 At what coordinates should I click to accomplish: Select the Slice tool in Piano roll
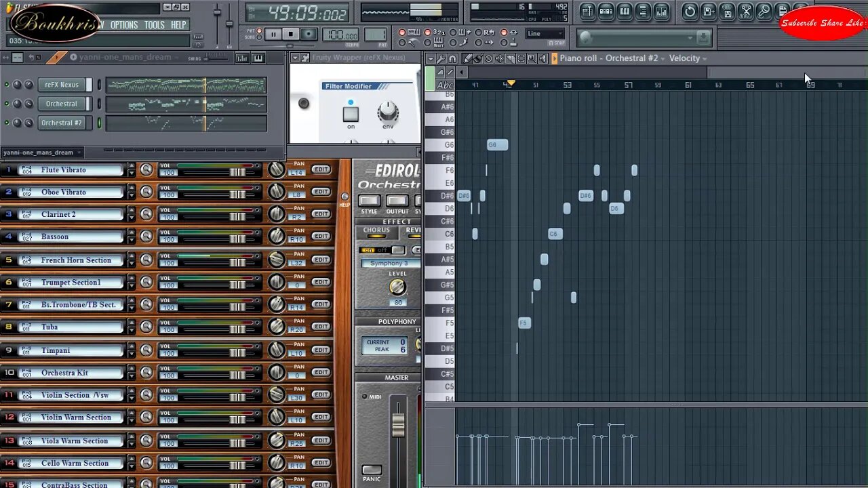click(x=510, y=58)
